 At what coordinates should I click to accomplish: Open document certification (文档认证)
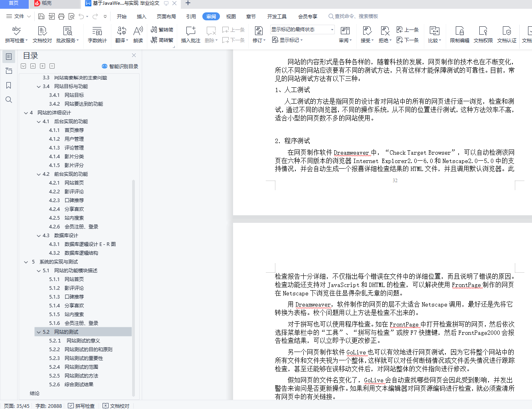click(x=507, y=35)
